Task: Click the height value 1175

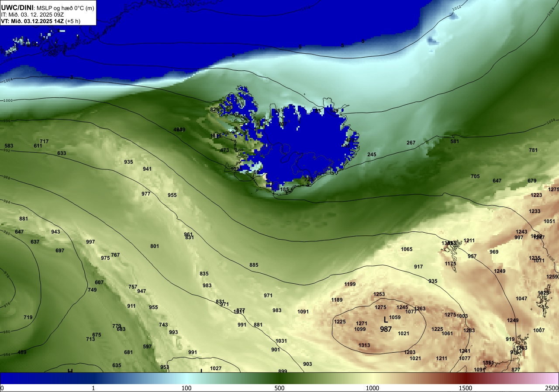Action: 450,264
